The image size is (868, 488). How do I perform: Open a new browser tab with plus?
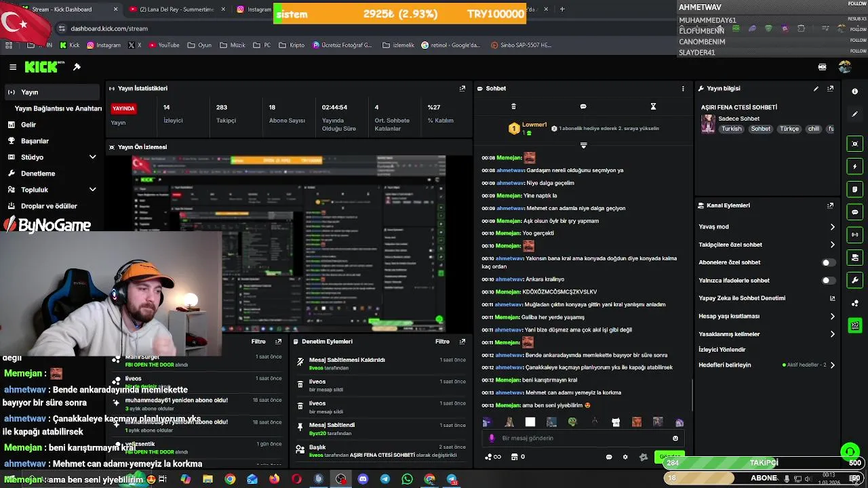[x=561, y=9]
